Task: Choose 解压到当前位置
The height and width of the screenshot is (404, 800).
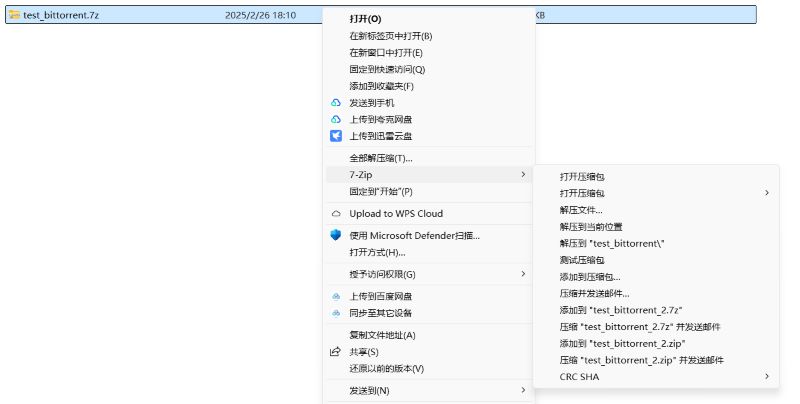Action: [591, 226]
